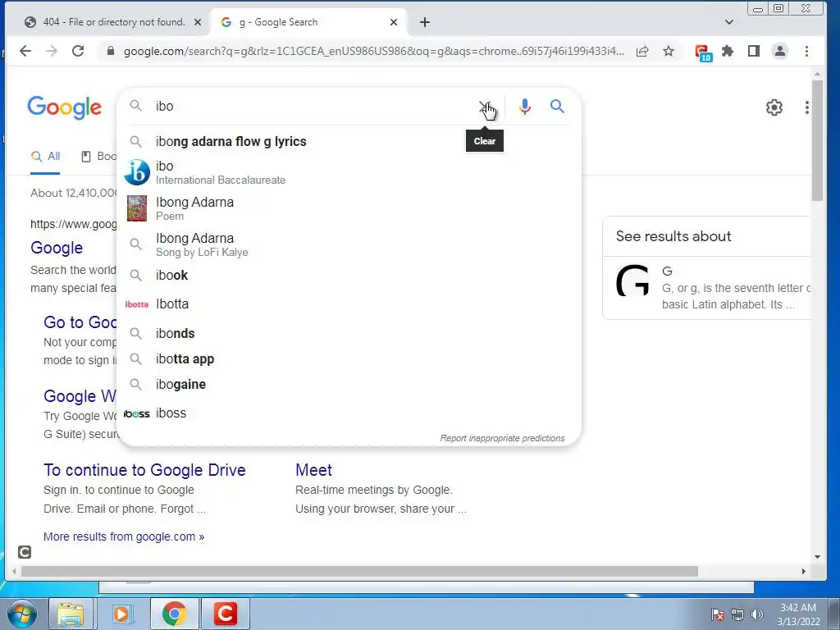Open To continue to Google Drive link
Viewport: 840px width, 630px height.
pyautogui.click(x=144, y=470)
